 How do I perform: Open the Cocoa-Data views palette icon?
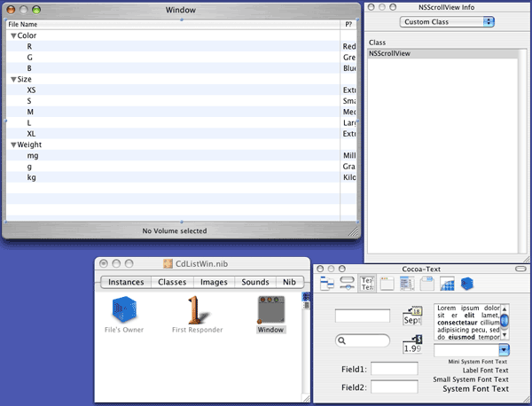click(x=408, y=284)
